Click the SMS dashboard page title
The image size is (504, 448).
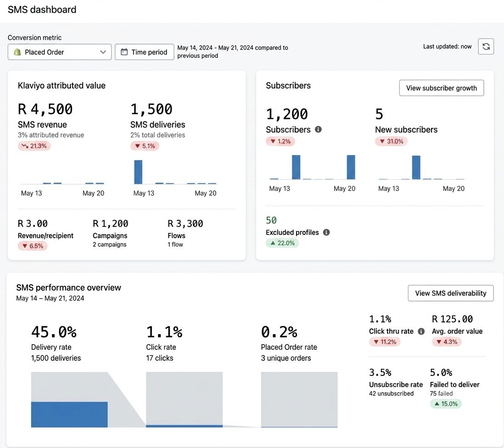coord(42,10)
